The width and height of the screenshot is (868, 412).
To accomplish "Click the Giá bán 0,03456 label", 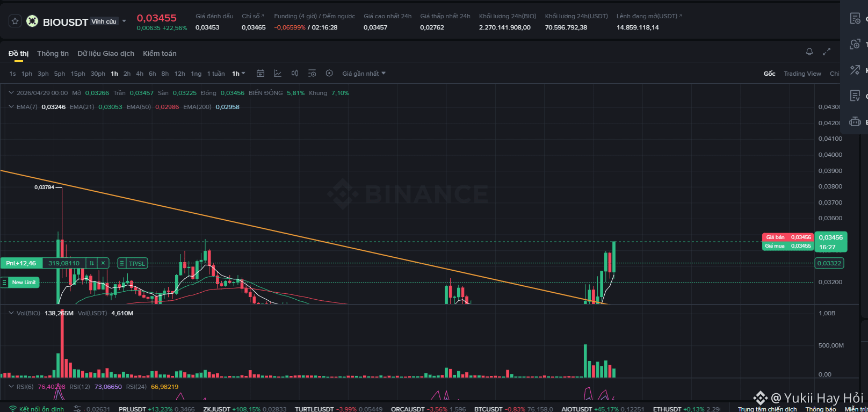I will (788, 237).
